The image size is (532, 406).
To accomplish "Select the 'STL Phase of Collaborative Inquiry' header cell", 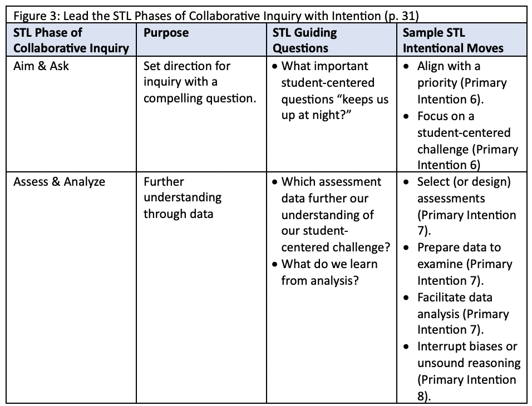I will click(x=71, y=40).
